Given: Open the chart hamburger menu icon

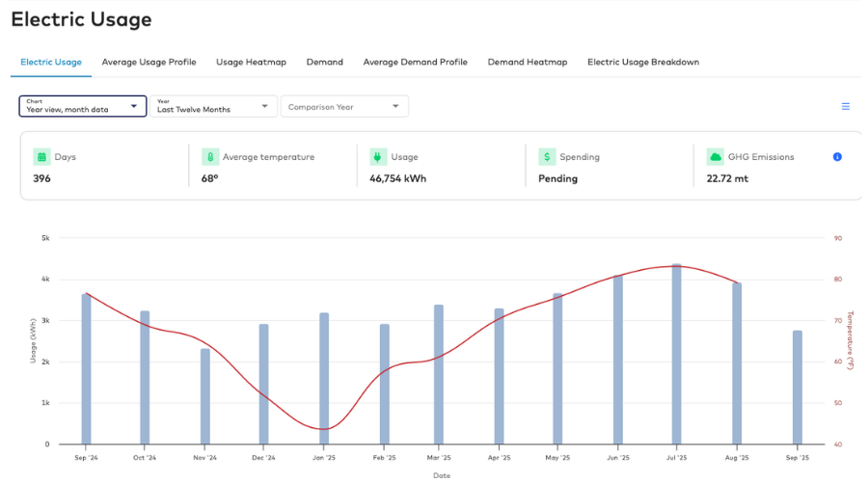Looking at the screenshot, I should pyautogui.click(x=846, y=107).
